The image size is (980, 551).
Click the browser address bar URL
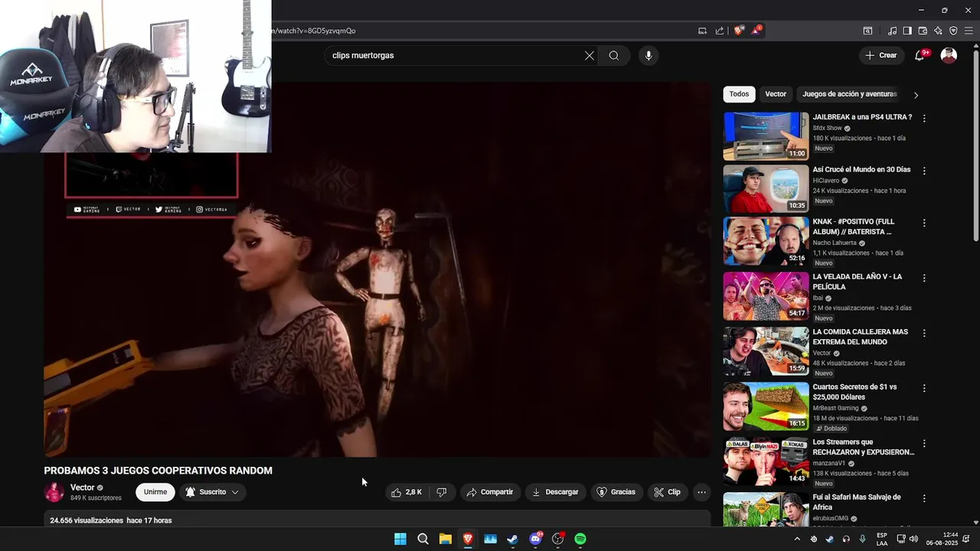point(314,31)
